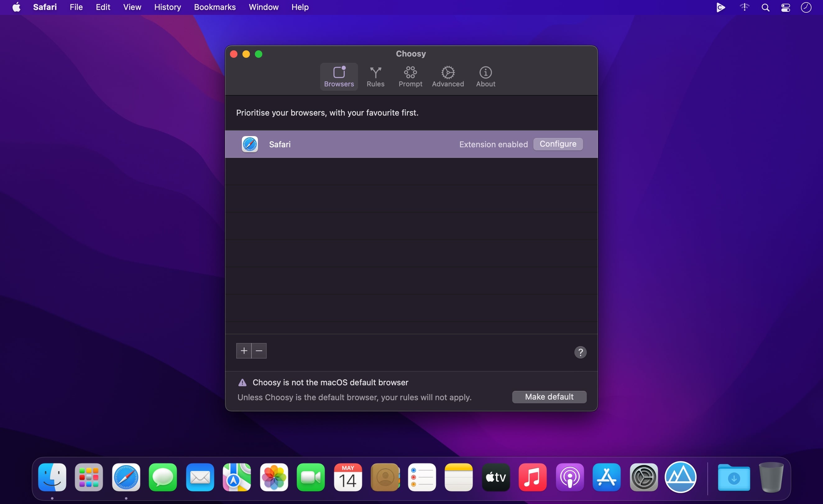Screen dimensions: 823x504
Task: Open the Prompt tab
Action: click(x=410, y=76)
